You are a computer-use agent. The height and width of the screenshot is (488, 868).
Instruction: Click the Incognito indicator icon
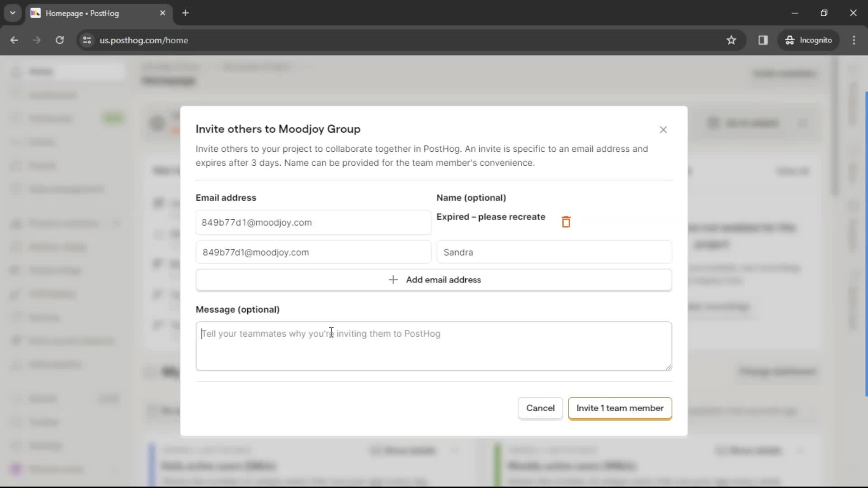pyautogui.click(x=788, y=40)
